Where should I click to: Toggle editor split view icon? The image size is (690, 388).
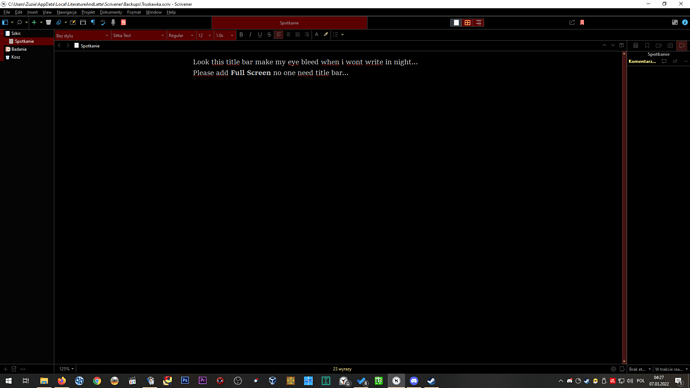tap(621, 46)
